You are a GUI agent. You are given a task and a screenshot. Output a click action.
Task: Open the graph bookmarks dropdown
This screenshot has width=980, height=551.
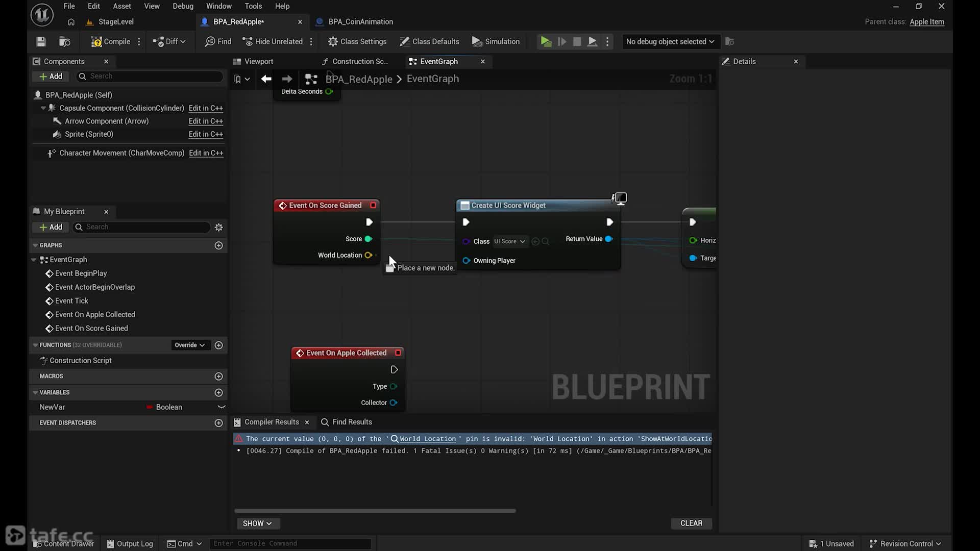[x=242, y=79]
